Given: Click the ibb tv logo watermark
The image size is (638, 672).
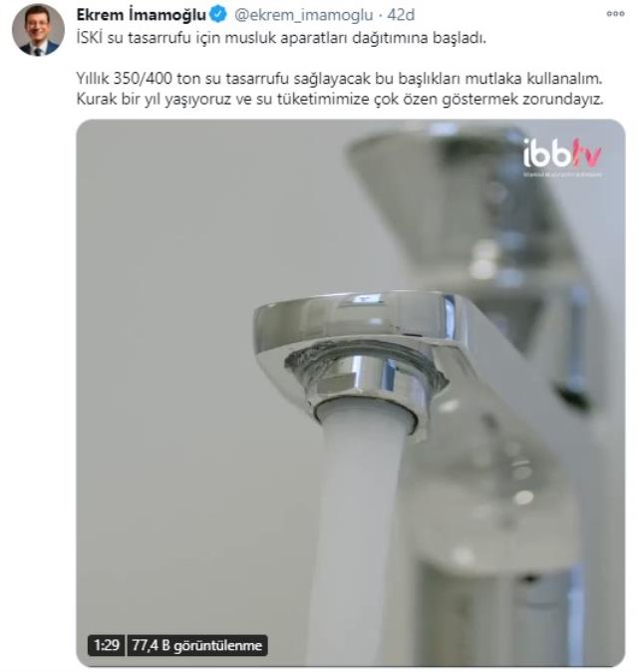Looking at the screenshot, I should 561,157.
